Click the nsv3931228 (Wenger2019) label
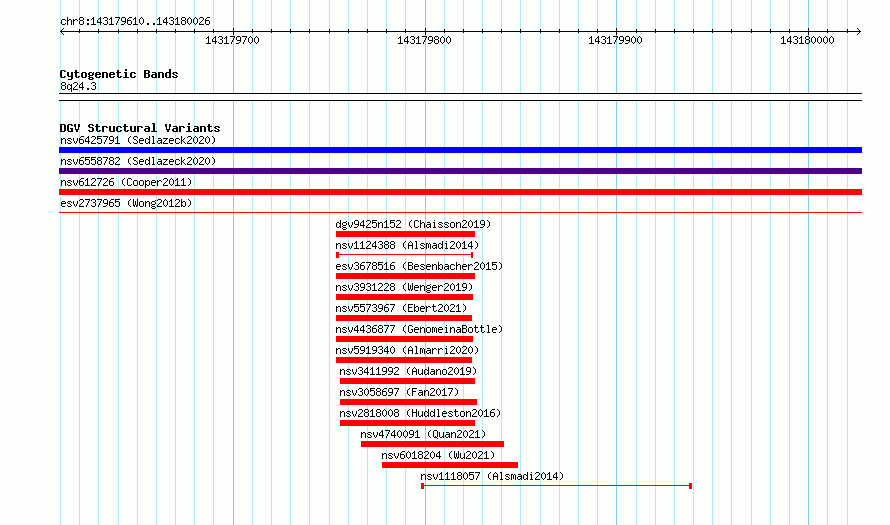This screenshot has height=525, width=890. click(x=404, y=287)
